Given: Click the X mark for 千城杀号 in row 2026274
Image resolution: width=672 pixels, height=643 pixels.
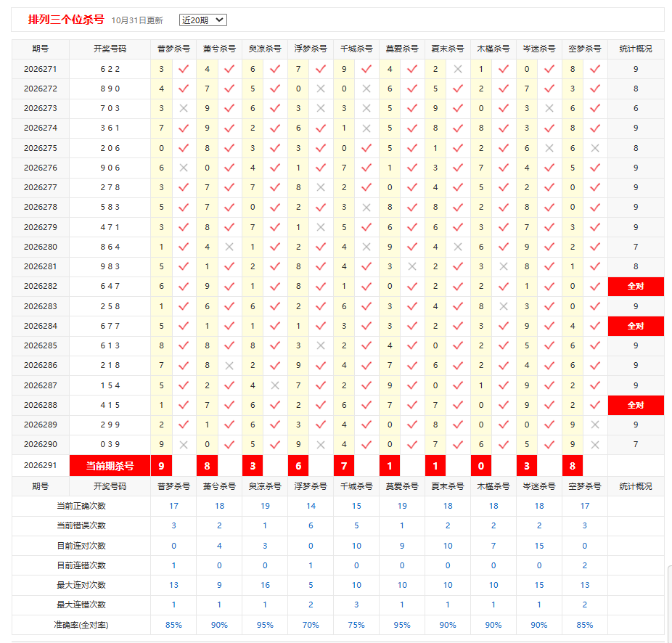Looking at the screenshot, I should click(x=366, y=128).
